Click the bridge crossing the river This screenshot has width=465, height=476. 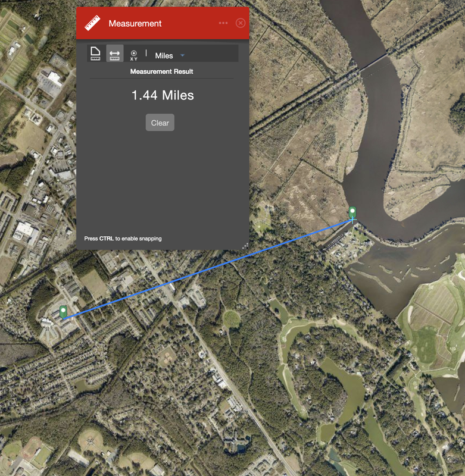click(375, 62)
